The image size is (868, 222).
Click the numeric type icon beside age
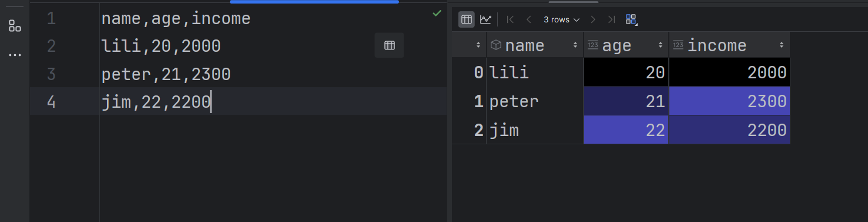point(593,45)
